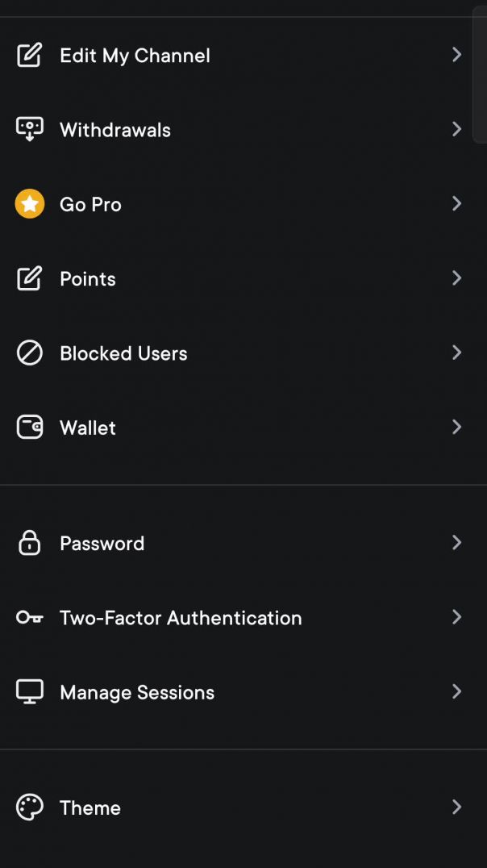
Task: Expand the Theme chevron arrow
Action: coord(456,807)
